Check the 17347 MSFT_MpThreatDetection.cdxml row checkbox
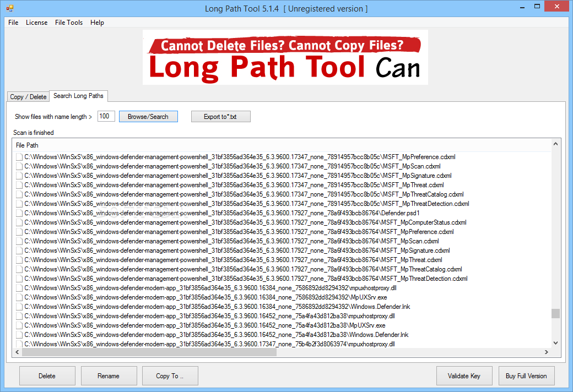 coord(19,204)
